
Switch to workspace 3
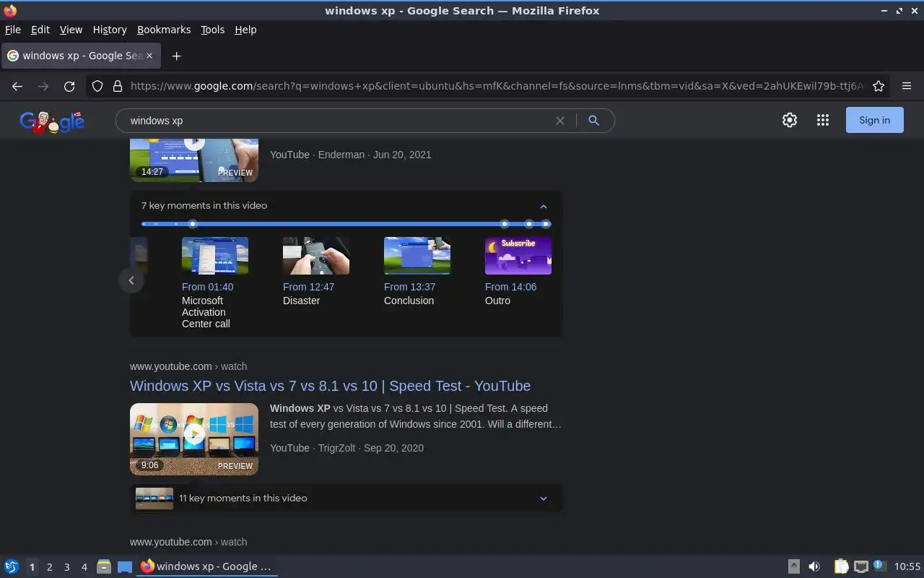[66, 567]
